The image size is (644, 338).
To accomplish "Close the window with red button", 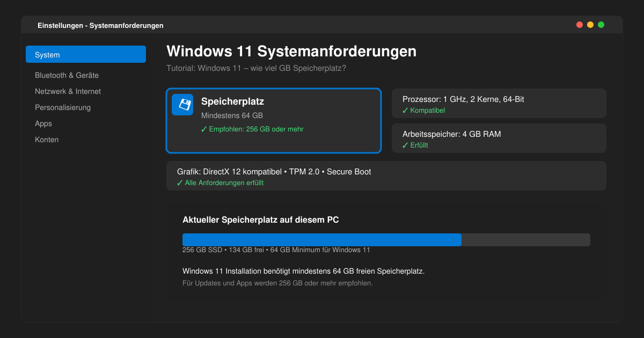I will (x=580, y=25).
